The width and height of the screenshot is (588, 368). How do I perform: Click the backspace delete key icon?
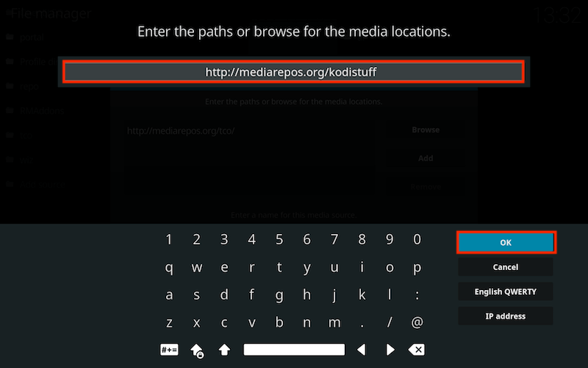coord(417,350)
